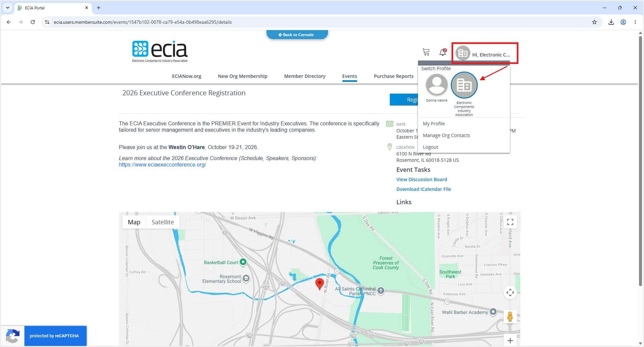
Task: Close the ECIA Portal tab
Action: [x=87, y=8]
